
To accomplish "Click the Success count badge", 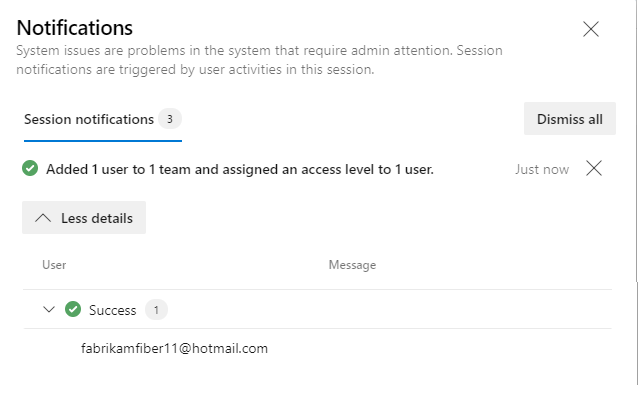I will tap(156, 310).
